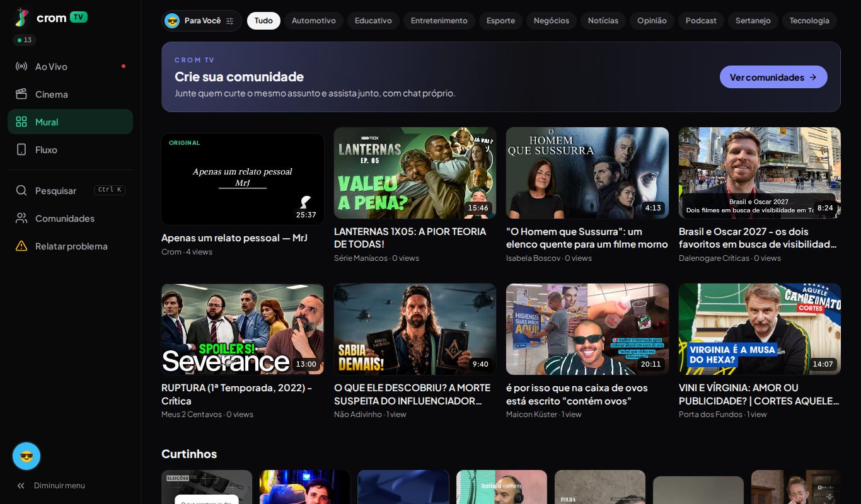Filter by the Esporte chip
Viewport: 861px width, 504px height.
click(x=501, y=21)
